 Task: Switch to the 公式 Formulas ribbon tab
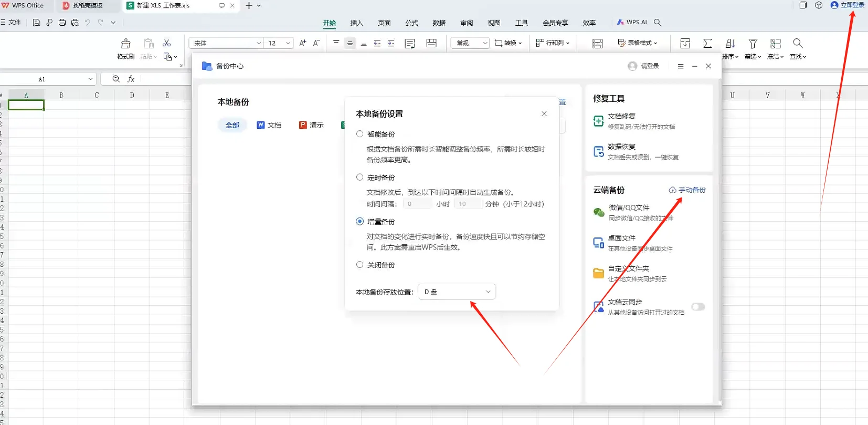(411, 23)
